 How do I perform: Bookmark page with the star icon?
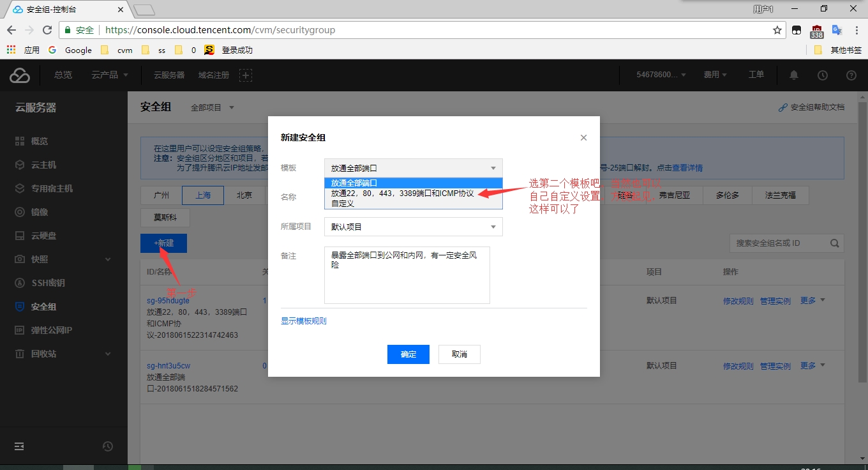click(777, 30)
